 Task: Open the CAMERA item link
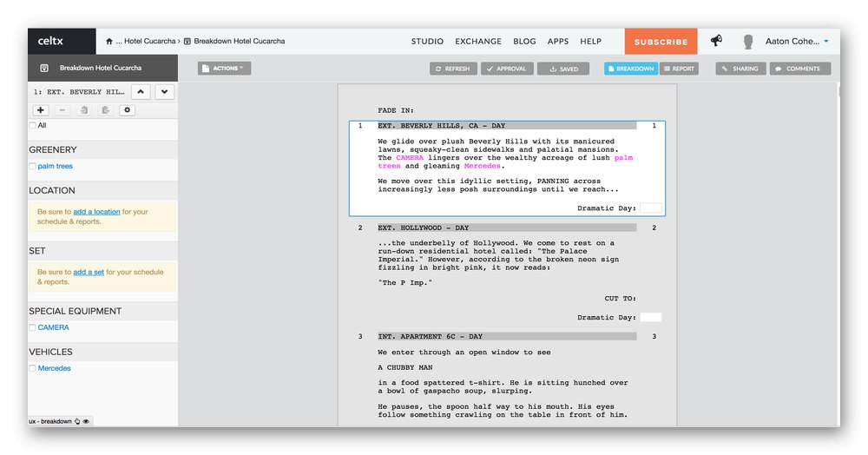click(x=53, y=327)
